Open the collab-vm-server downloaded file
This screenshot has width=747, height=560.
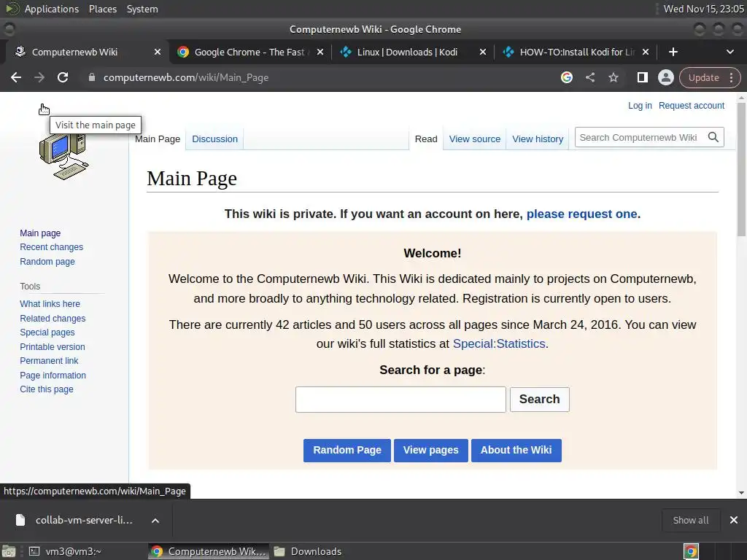click(x=75, y=521)
